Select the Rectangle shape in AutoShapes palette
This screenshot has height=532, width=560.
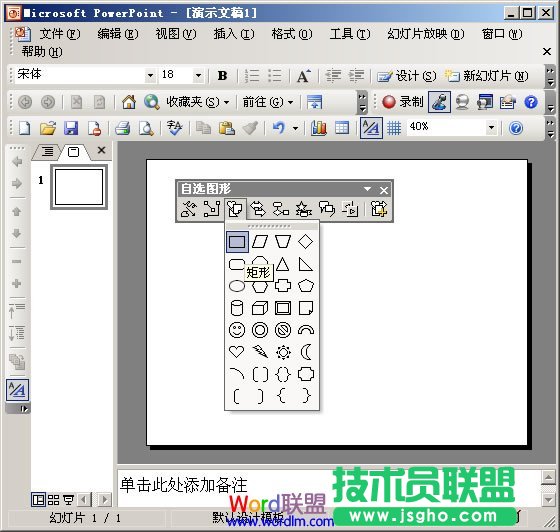(x=237, y=242)
